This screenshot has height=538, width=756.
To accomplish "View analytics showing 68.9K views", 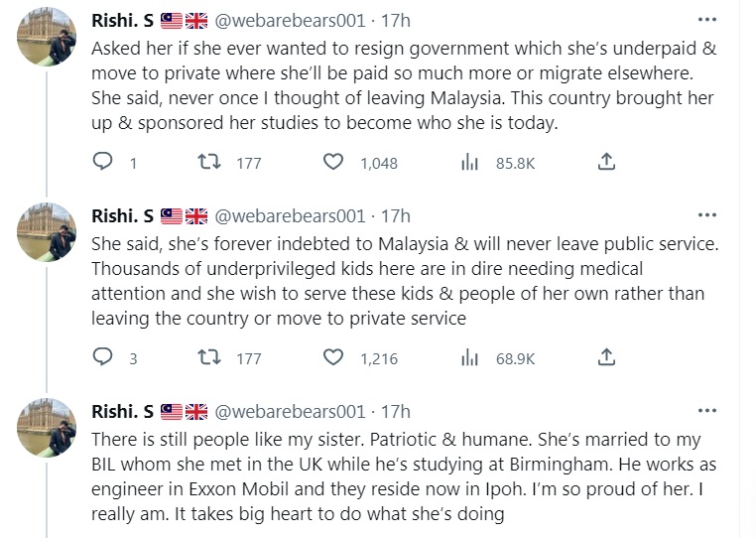I will (469, 357).
